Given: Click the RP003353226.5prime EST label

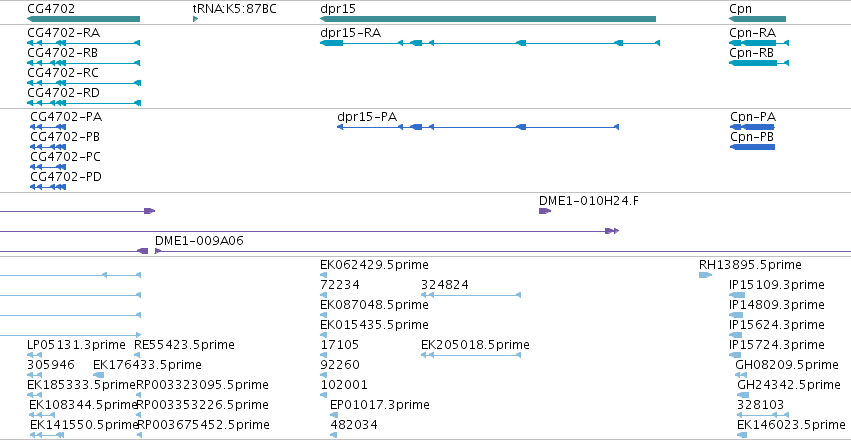Looking at the screenshot, I should (202, 405).
